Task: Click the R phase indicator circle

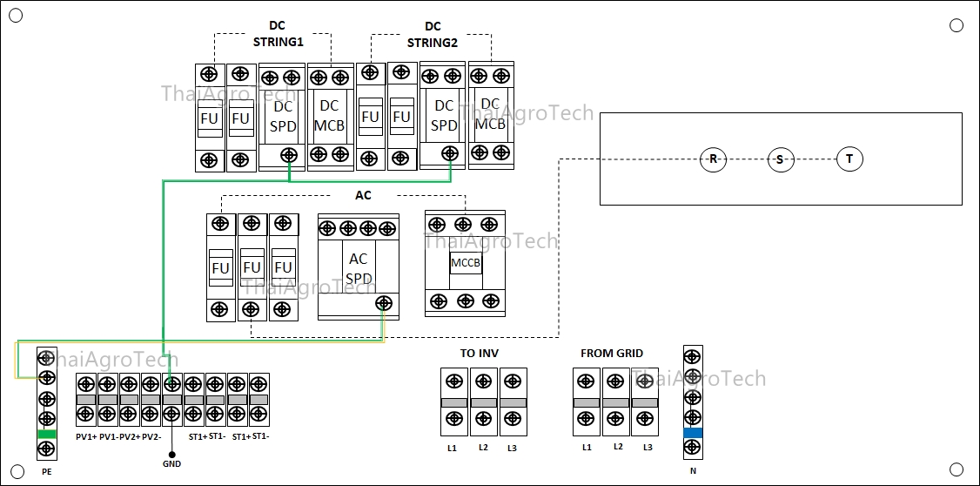Action: [x=713, y=159]
